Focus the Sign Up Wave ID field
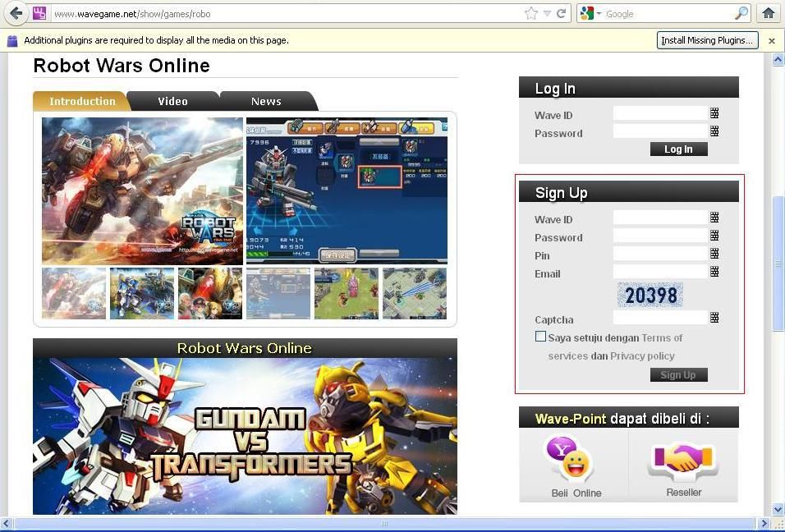 click(x=660, y=218)
